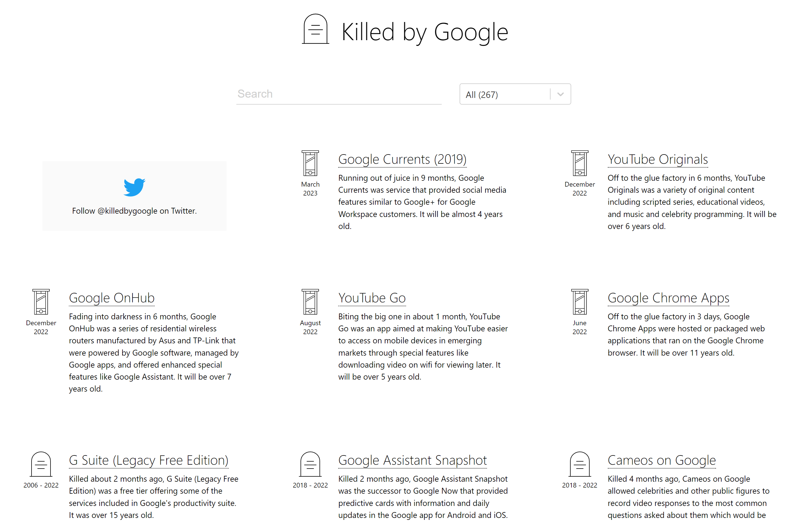Viewport: 812px width, 521px height.
Task: Click the G Suite description paragraph
Action: 154,497
